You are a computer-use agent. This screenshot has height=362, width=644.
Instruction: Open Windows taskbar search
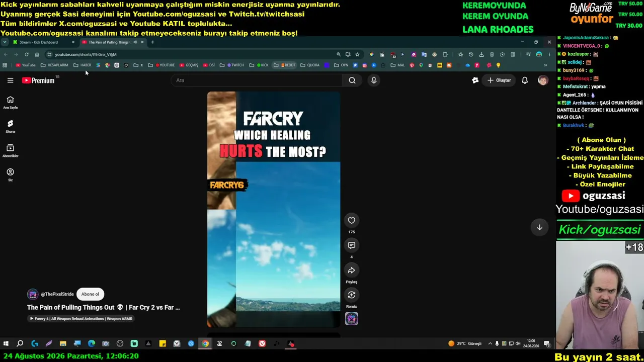pos(20,344)
